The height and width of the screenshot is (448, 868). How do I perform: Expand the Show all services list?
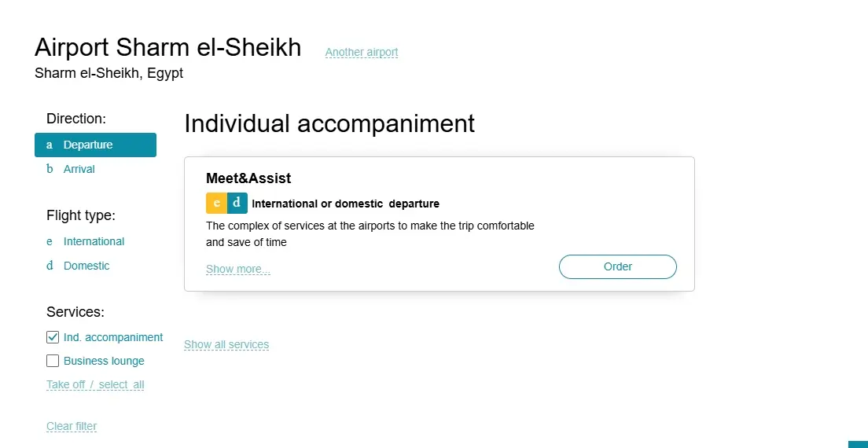click(x=226, y=345)
